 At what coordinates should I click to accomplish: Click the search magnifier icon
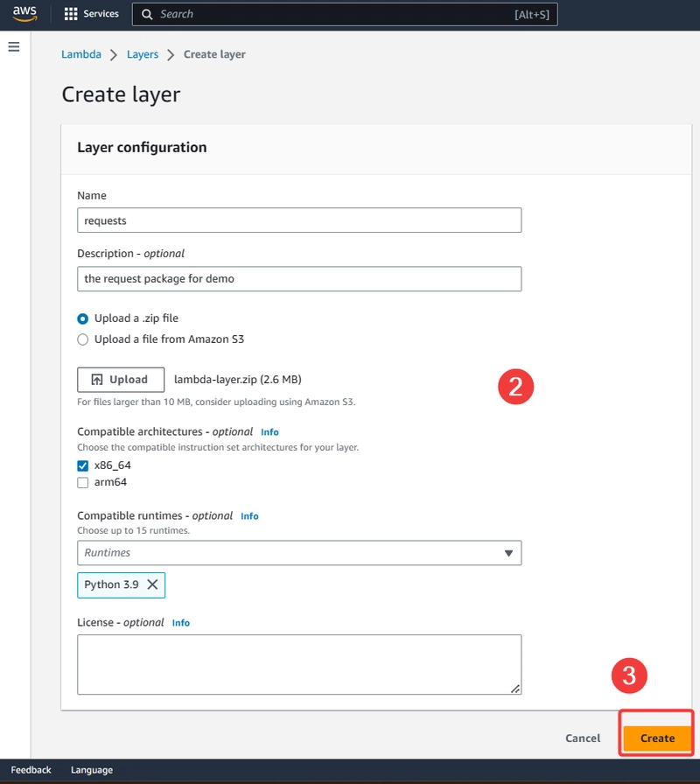pos(147,15)
